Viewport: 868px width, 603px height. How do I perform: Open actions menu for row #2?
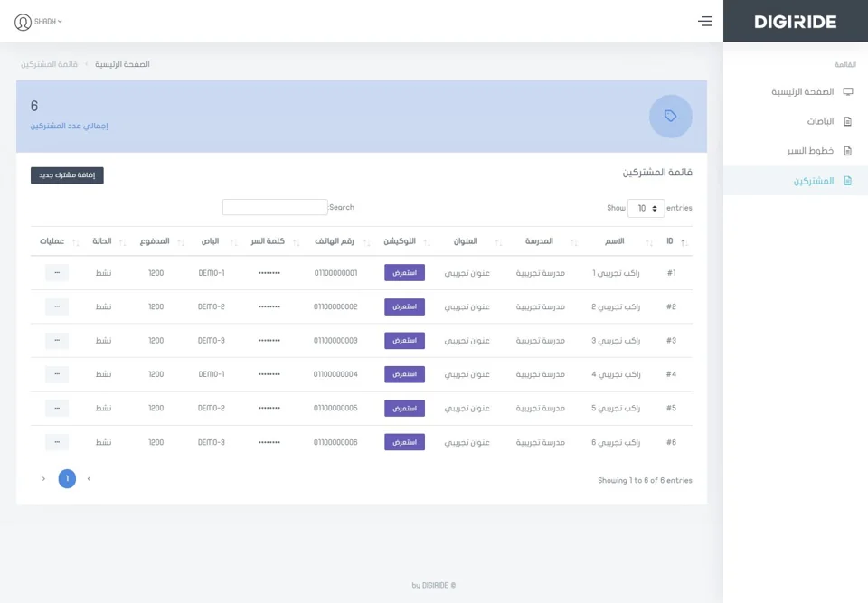(57, 306)
